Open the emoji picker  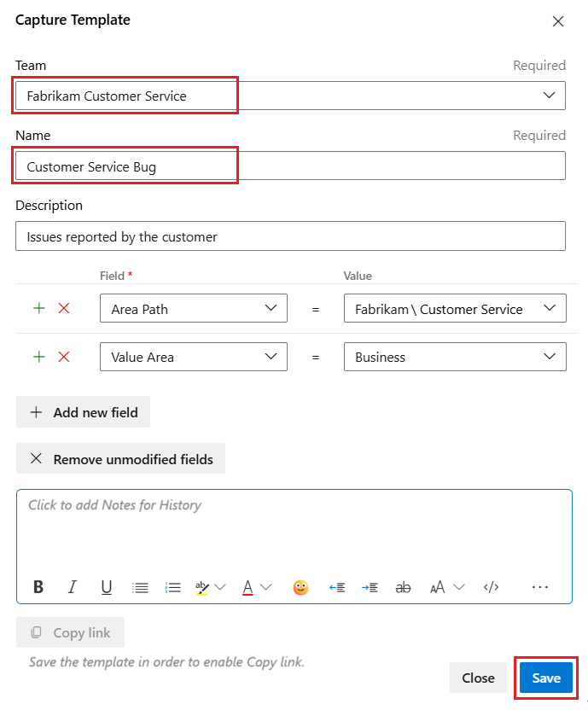click(x=300, y=587)
